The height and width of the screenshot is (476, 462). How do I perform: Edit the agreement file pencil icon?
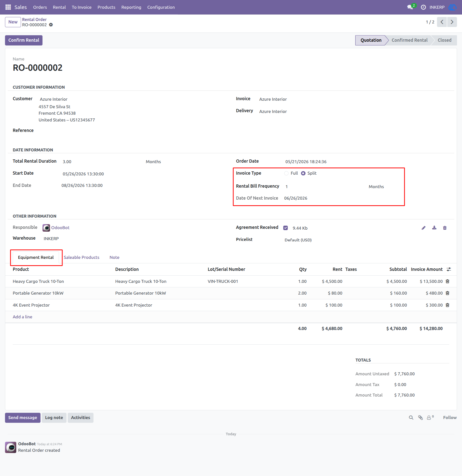coord(423,228)
